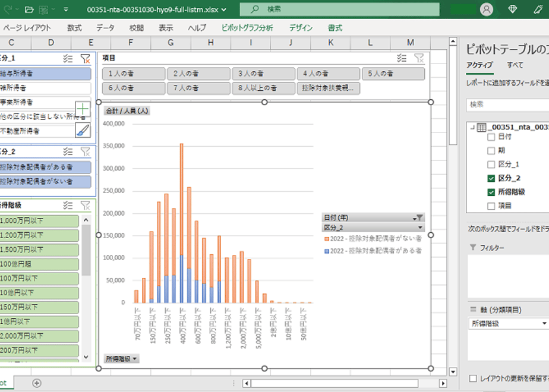Open the file name dropdown arrow
This screenshot has height=392, width=549.
click(x=224, y=10)
